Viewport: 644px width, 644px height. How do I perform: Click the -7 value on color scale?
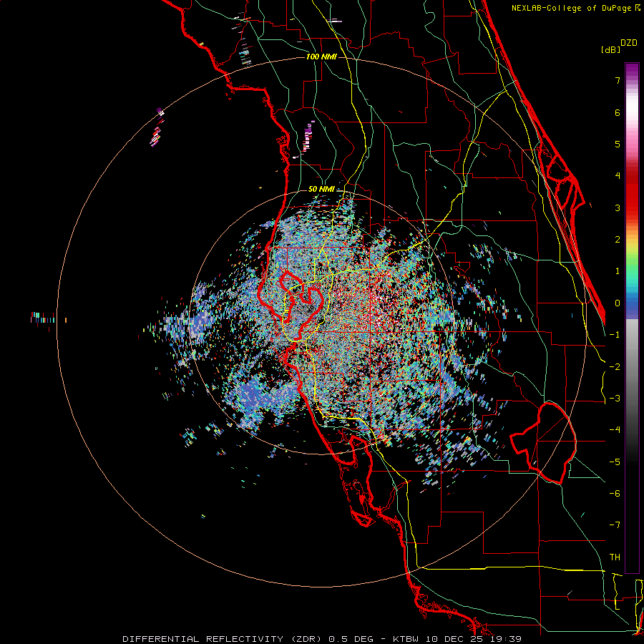coord(615,525)
